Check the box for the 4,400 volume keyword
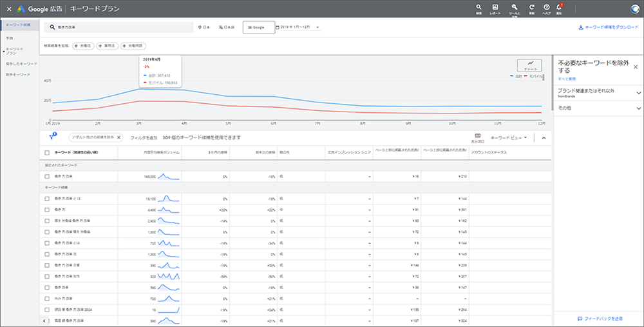 click(x=47, y=210)
